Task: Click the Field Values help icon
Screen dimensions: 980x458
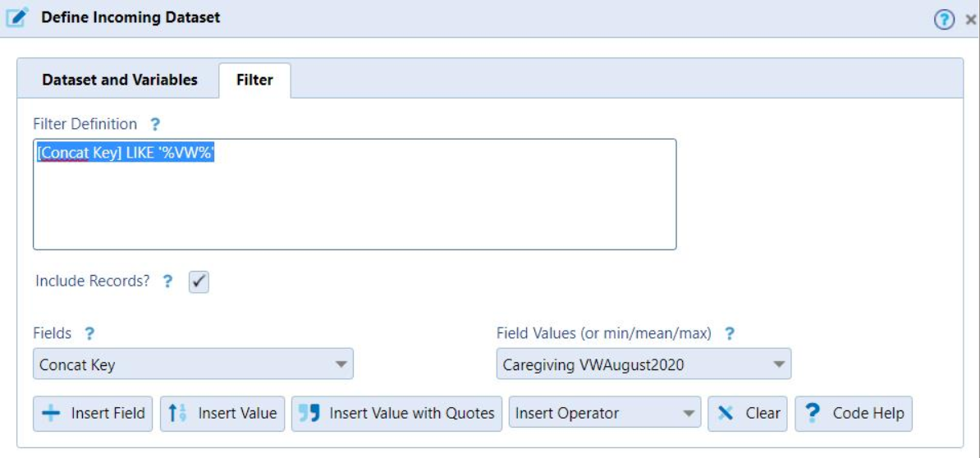Action: (x=729, y=334)
